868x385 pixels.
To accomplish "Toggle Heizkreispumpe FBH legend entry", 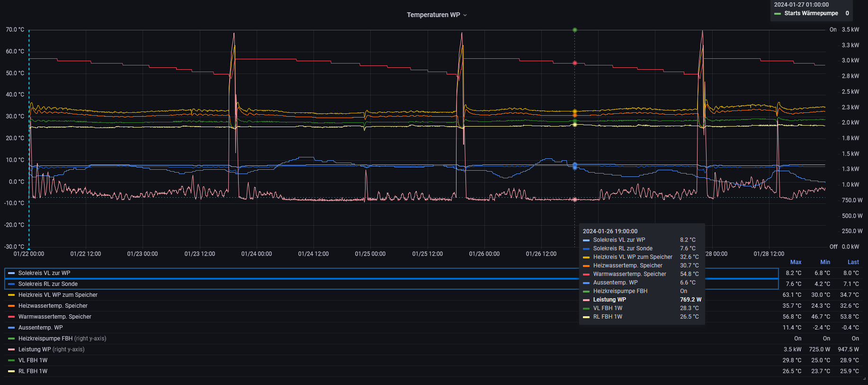I will point(45,339).
